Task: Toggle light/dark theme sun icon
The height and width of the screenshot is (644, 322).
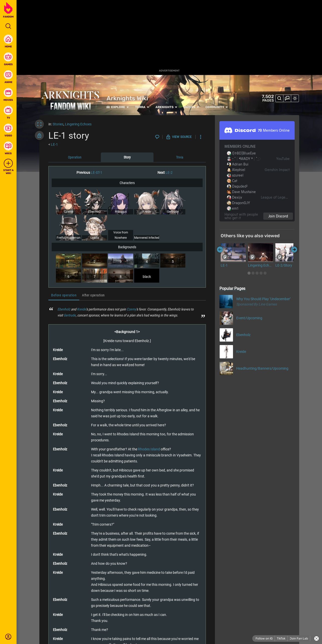Action: [x=295, y=98]
